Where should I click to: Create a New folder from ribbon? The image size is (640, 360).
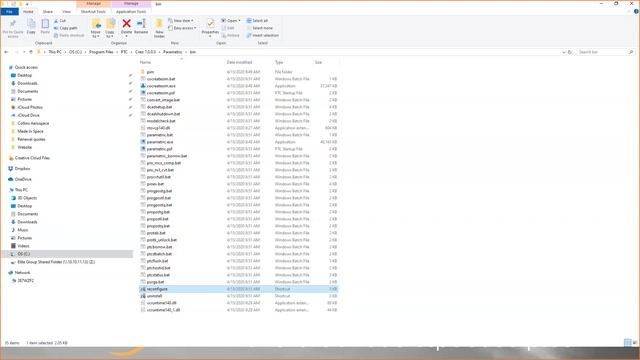point(159,28)
